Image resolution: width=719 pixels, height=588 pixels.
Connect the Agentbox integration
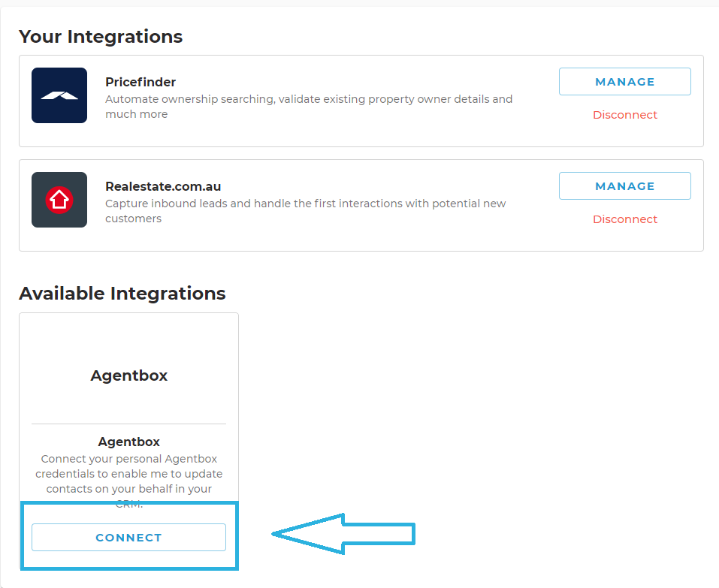point(129,537)
